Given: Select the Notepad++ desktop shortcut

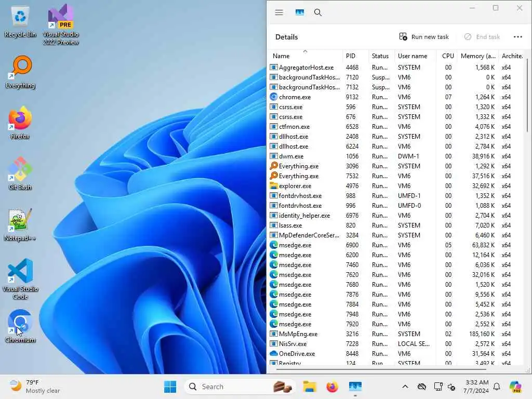Looking at the screenshot, I should [20, 224].
